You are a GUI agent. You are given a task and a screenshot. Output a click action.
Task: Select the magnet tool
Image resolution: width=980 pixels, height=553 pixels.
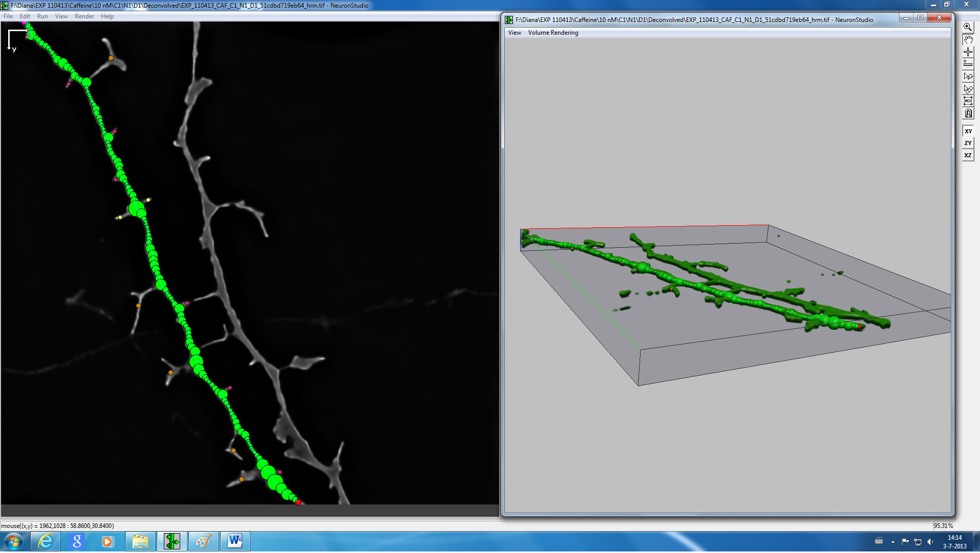pos(968,113)
